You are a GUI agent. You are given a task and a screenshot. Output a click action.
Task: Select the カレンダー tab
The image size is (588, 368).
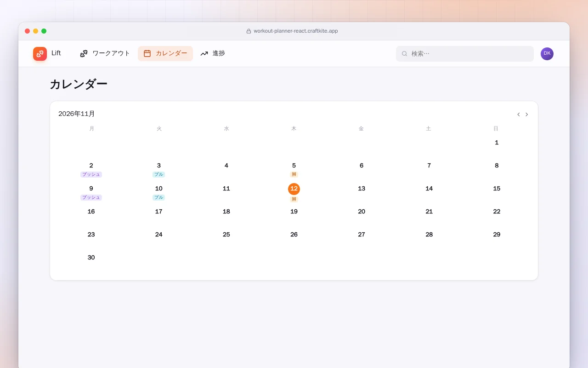pos(165,53)
